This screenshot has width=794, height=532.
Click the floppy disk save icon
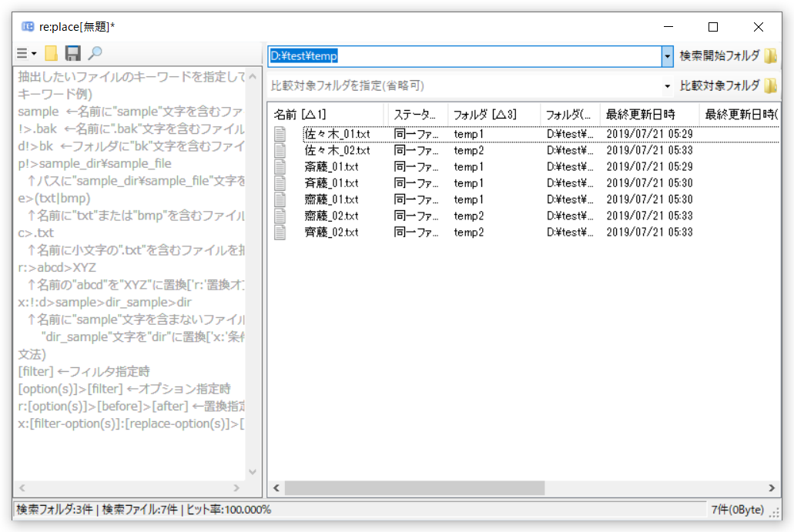pos(72,53)
